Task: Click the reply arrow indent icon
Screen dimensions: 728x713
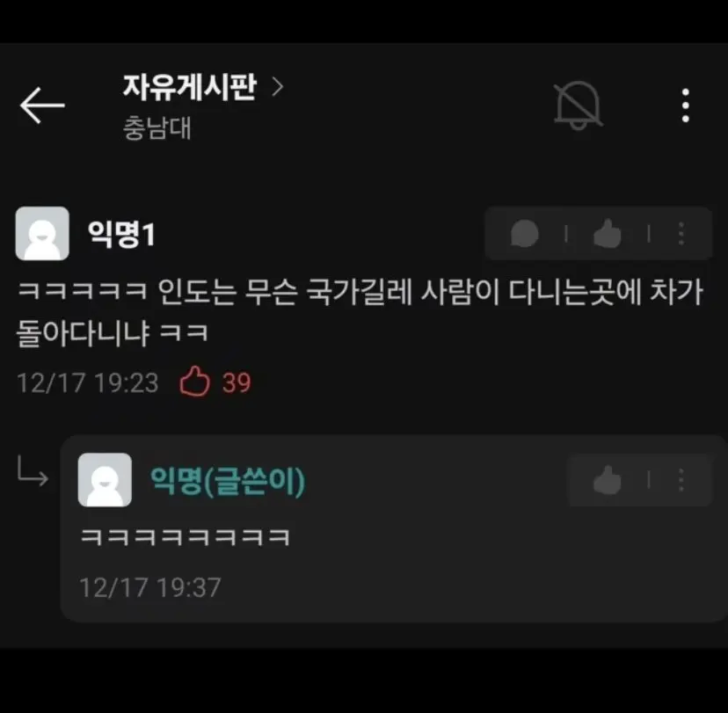Action: (32, 471)
